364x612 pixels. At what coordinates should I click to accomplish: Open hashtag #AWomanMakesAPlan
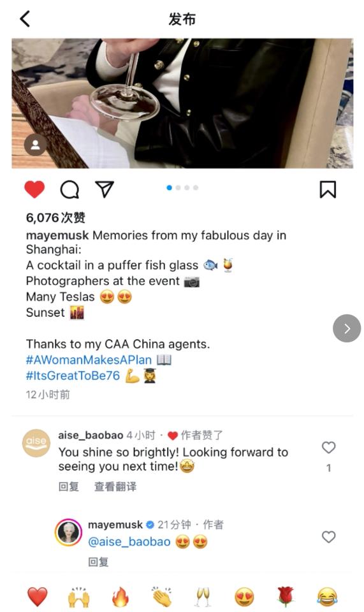coord(89,360)
